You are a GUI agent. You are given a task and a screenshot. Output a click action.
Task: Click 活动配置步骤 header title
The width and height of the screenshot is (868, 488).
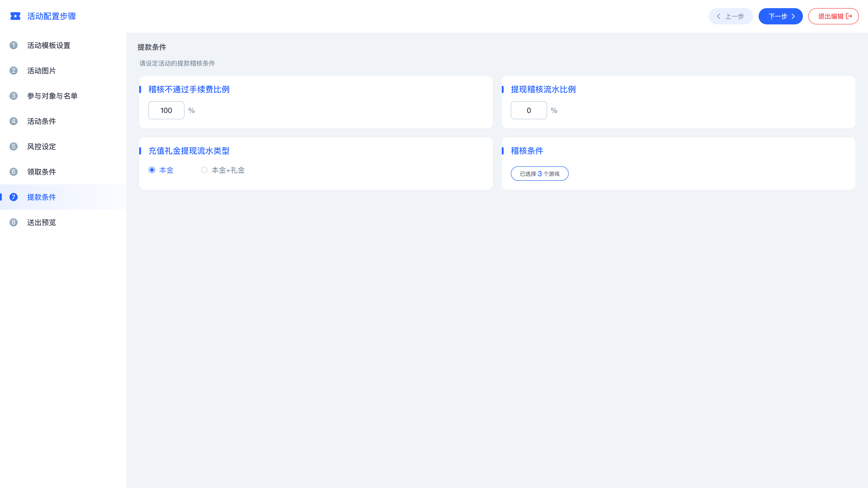[x=51, y=16]
